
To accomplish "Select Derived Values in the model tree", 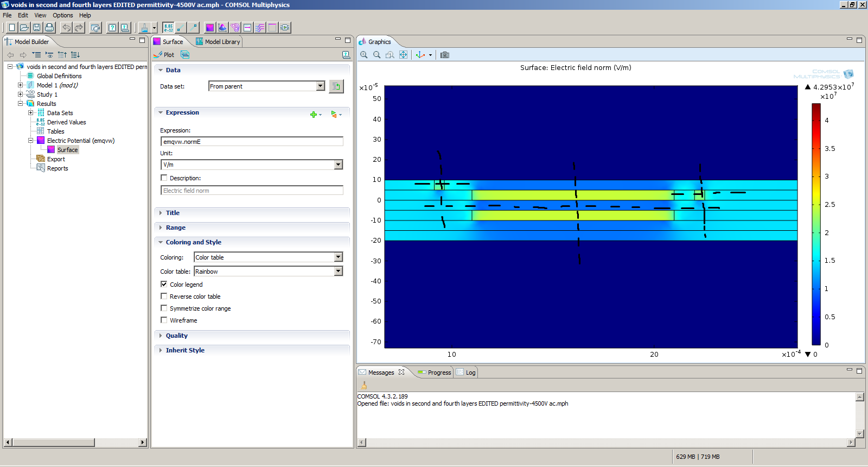I will [x=66, y=122].
